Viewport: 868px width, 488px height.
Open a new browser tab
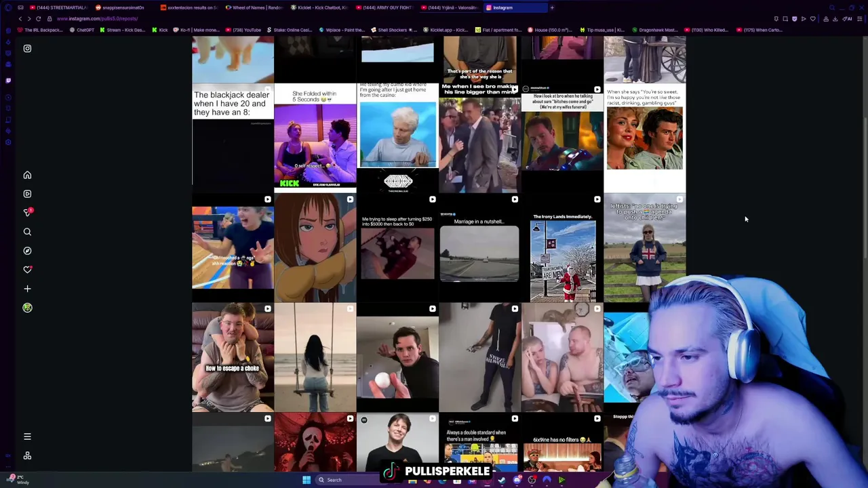(x=552, y=7)
